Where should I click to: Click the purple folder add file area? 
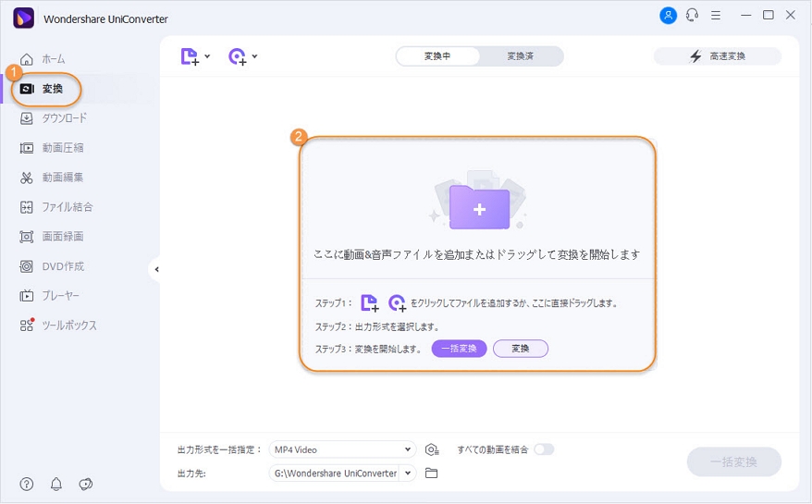[x=479, y=208]
